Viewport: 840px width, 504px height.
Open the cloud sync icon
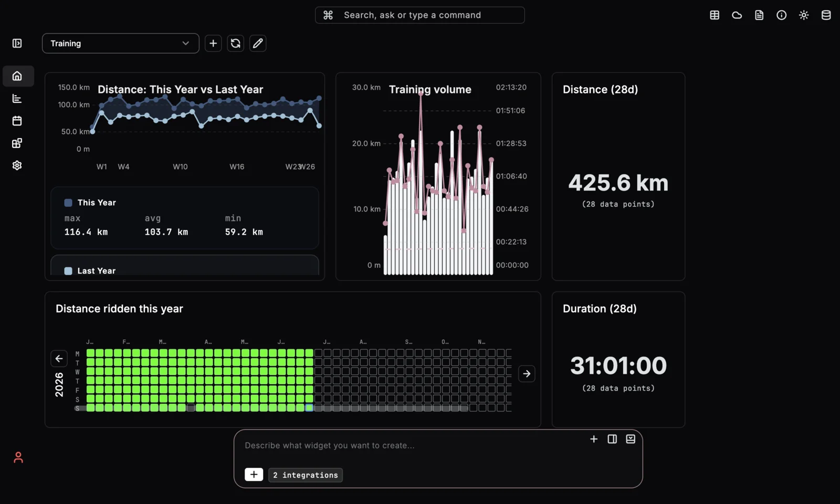[x=737, y=15]
